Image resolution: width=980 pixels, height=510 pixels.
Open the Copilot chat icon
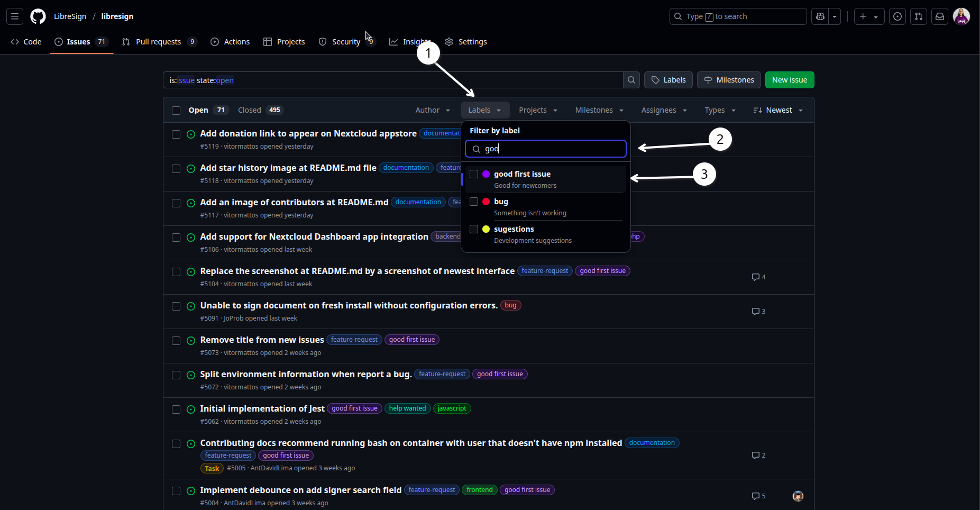tap(820, 16)
